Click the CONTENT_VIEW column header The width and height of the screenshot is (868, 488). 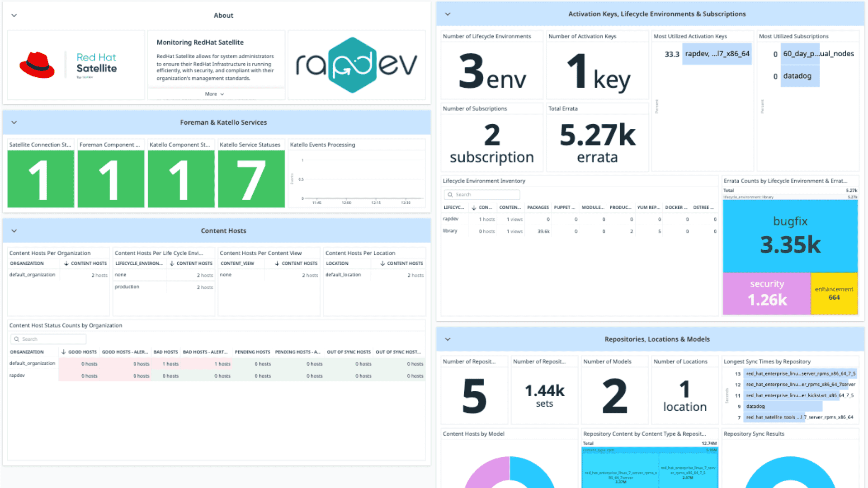pyautogui.click(x=237, y=263)
